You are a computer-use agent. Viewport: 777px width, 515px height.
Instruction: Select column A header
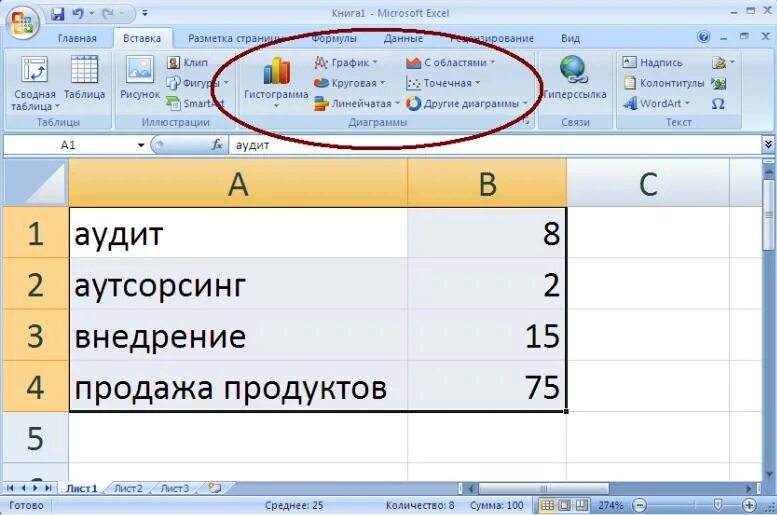[238, 183]
